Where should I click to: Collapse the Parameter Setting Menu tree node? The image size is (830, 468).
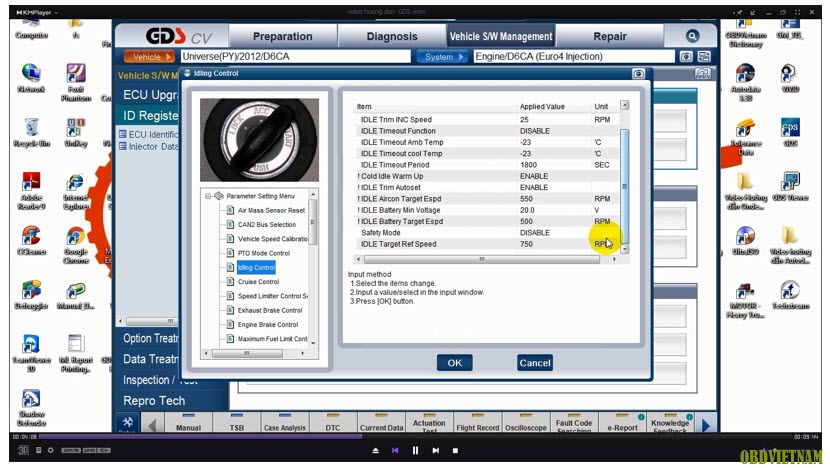(x=208, y=196)
